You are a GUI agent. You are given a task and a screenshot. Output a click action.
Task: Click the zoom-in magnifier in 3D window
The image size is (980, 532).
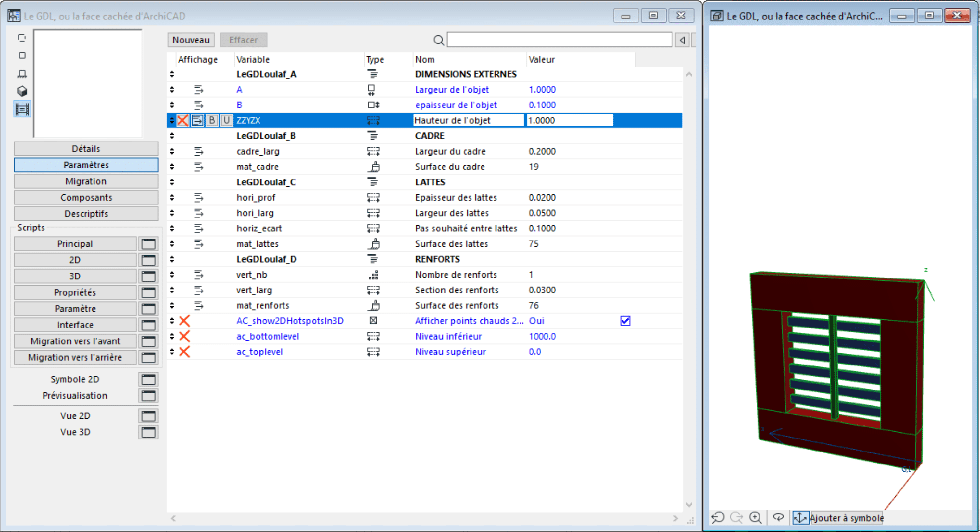click(756, 517)
